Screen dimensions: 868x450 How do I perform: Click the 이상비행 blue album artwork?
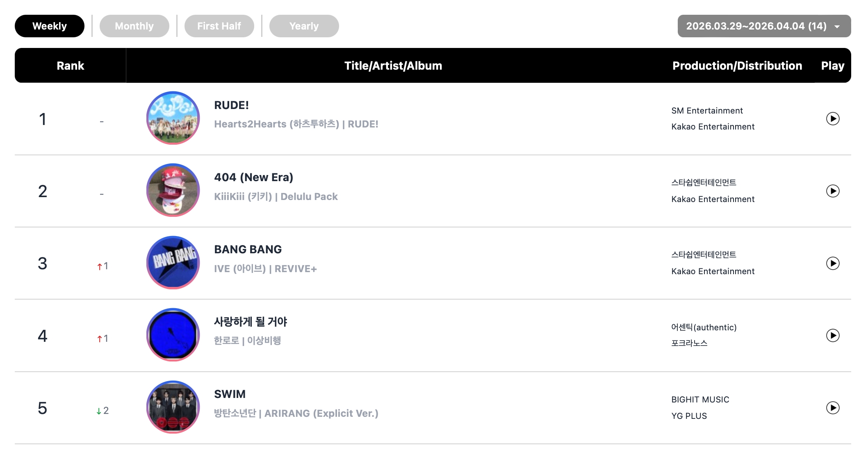pyautogui.click(x=173, y=335)
